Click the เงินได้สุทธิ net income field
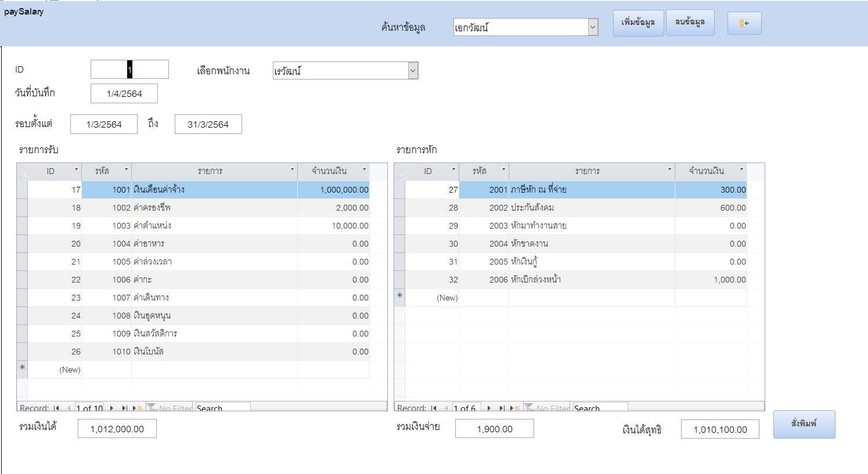Image resolution: width=868 pixels, height=474 pixels. click(720, 429)
